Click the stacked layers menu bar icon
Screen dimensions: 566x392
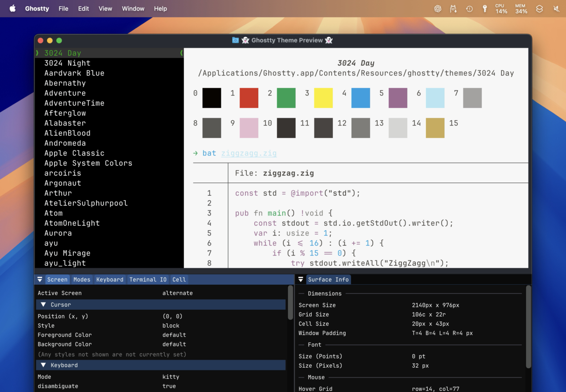point(539,8)
